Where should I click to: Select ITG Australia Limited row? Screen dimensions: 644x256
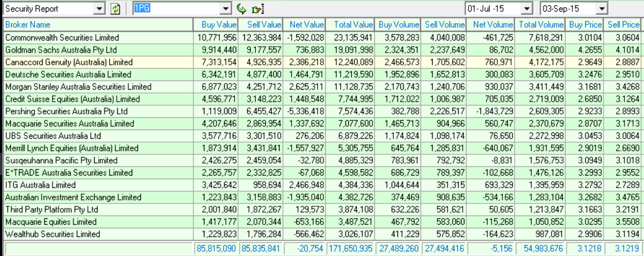point(322,185)
